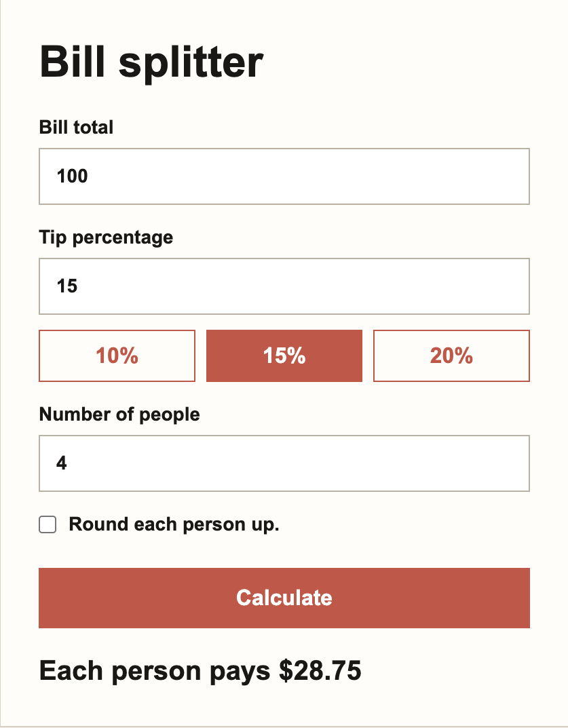This screenshot has width=568, height=728.
Task: Click the 'Round each person up.' label text
Action: tap(174, 524)
